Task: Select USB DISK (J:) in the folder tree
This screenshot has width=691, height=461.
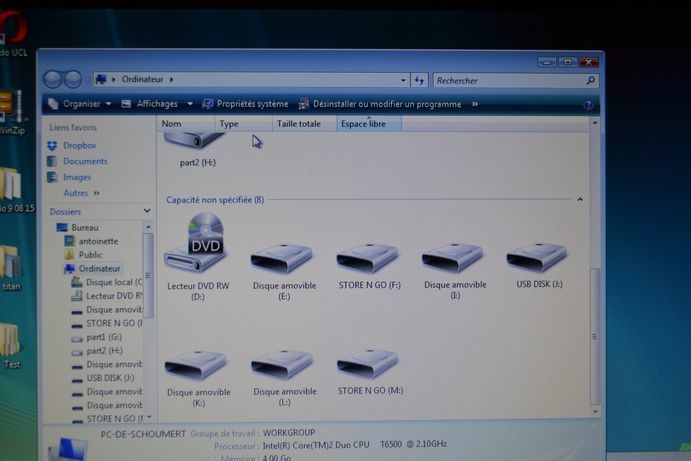Action: 103,378
